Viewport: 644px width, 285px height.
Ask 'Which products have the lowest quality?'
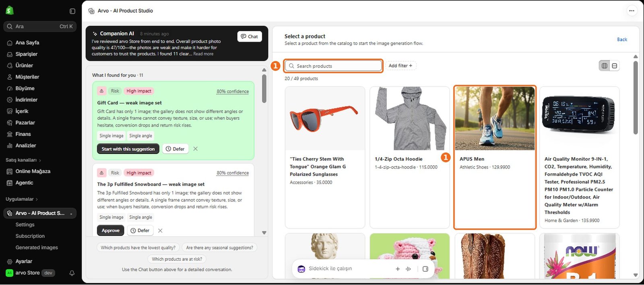(138, 248)
